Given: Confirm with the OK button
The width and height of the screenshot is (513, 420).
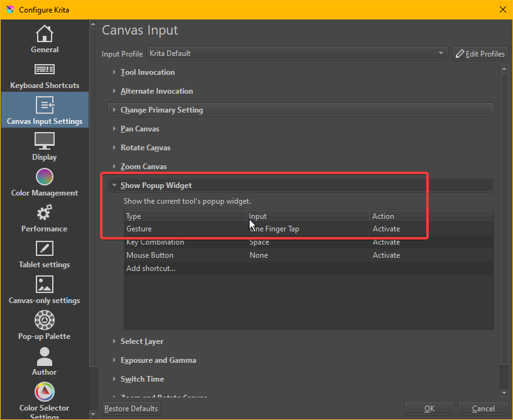Looking at the screenshot, I should [x=429, y=409].
